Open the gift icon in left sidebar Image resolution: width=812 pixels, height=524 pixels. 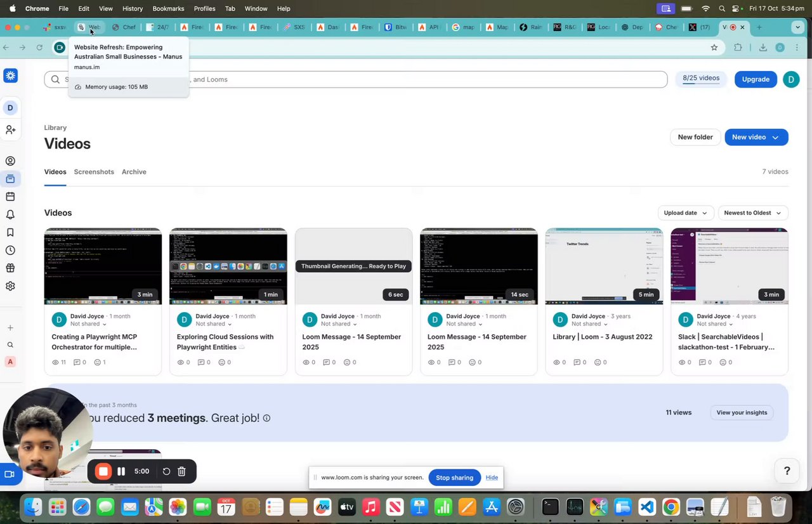click(x=10, y=268)
